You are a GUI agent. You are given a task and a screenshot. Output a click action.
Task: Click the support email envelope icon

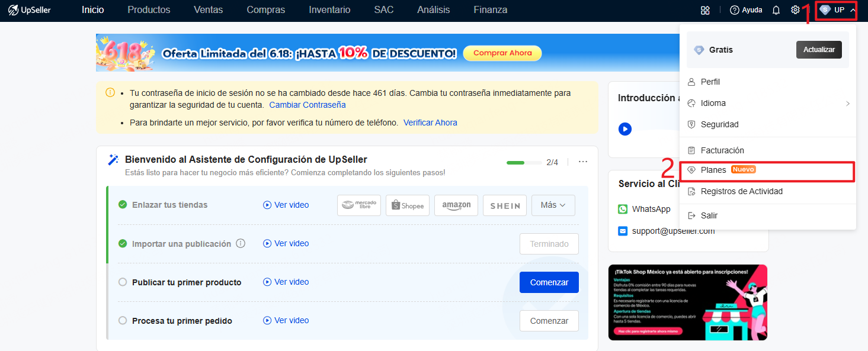(623, 231)
